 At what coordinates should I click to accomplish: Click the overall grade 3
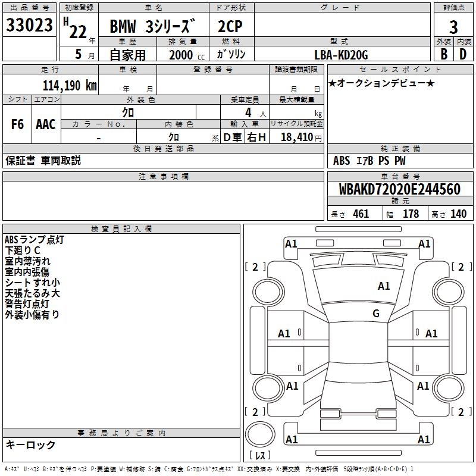point(453,27)
